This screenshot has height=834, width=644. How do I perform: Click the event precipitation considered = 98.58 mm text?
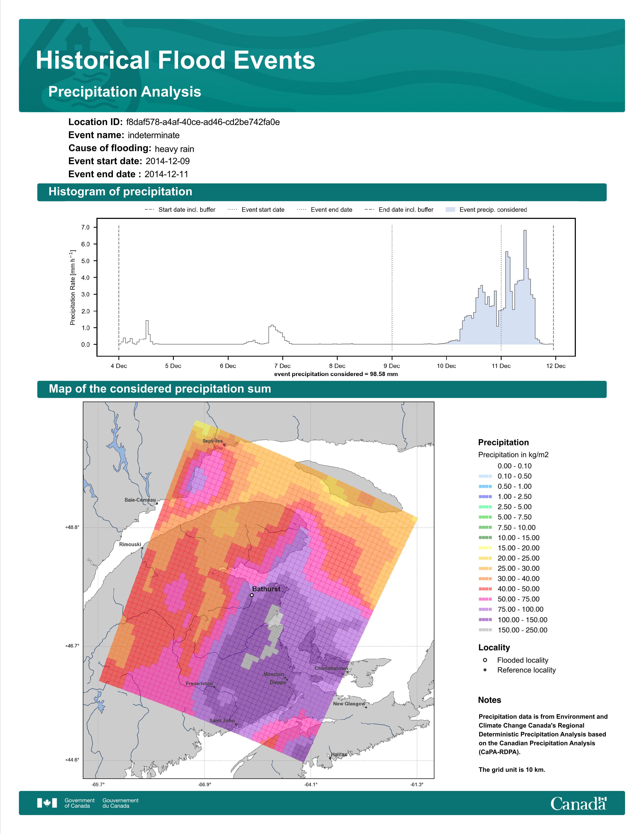click(336, 374)
